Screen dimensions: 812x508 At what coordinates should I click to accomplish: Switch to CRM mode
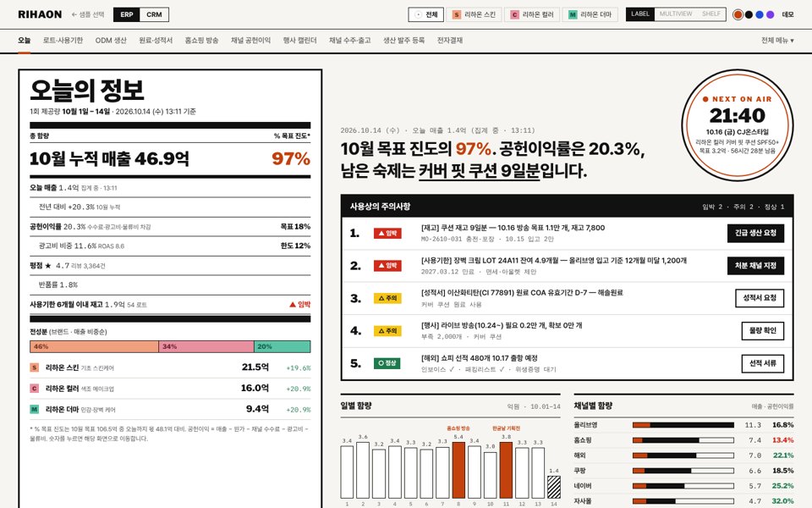(154, 14)
